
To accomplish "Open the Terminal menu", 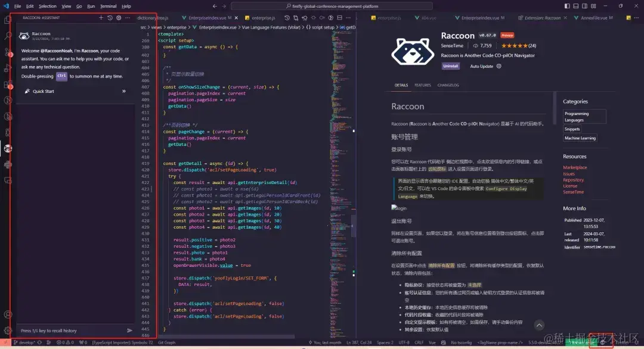I will [109, 6].
